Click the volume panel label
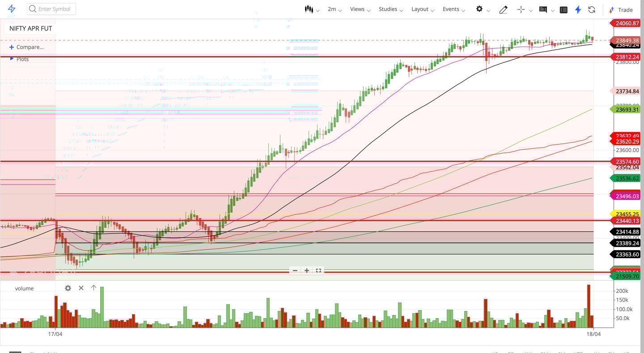The width and height of the screenshot is (644, 353). pyautogui.click(x=24, y=288)
